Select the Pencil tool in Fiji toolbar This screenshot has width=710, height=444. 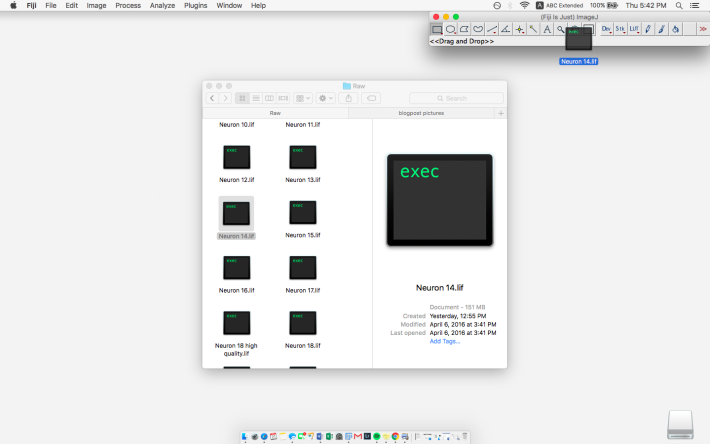[648, 29]
